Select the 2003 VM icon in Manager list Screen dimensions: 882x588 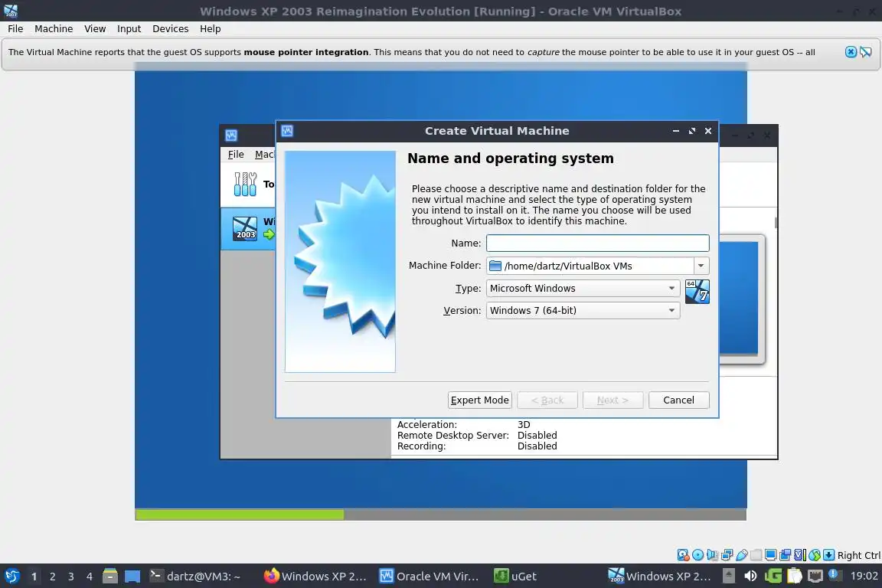click(245, 228)
